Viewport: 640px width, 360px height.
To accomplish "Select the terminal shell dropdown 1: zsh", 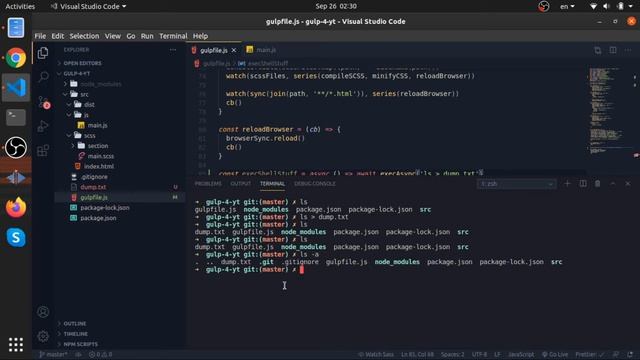I will (x=517, y=184).
